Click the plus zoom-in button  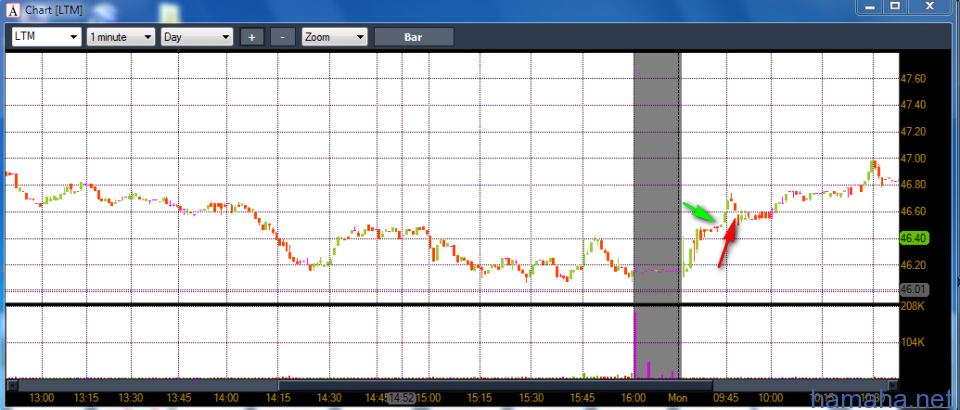click(x=252, y=37)
